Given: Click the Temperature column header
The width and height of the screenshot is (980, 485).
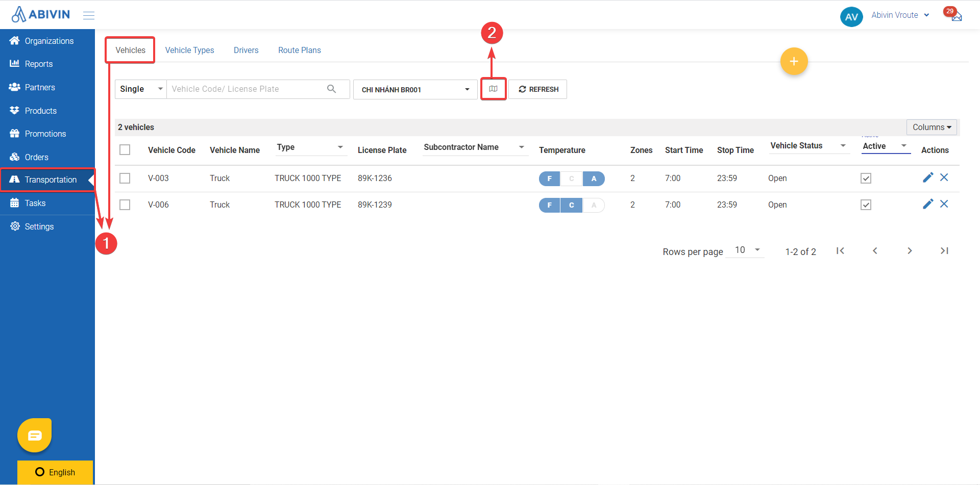Looking at the screenshot, I should pyautogui.click(x=562, y=150).
